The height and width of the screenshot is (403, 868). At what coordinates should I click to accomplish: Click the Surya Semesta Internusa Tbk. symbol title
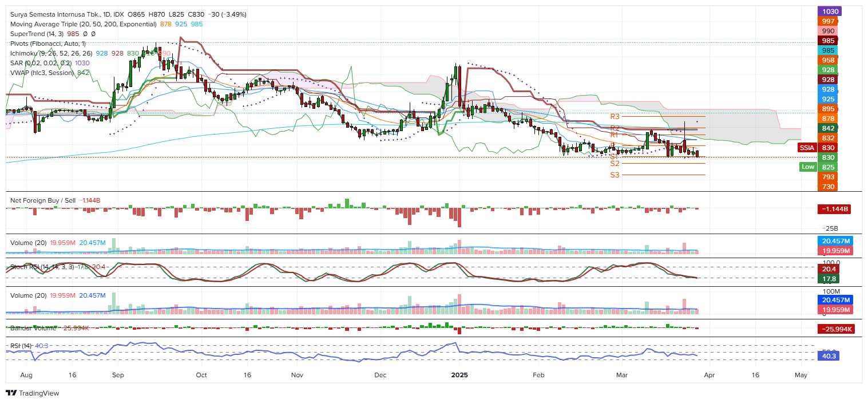click(x=54, y=14)
